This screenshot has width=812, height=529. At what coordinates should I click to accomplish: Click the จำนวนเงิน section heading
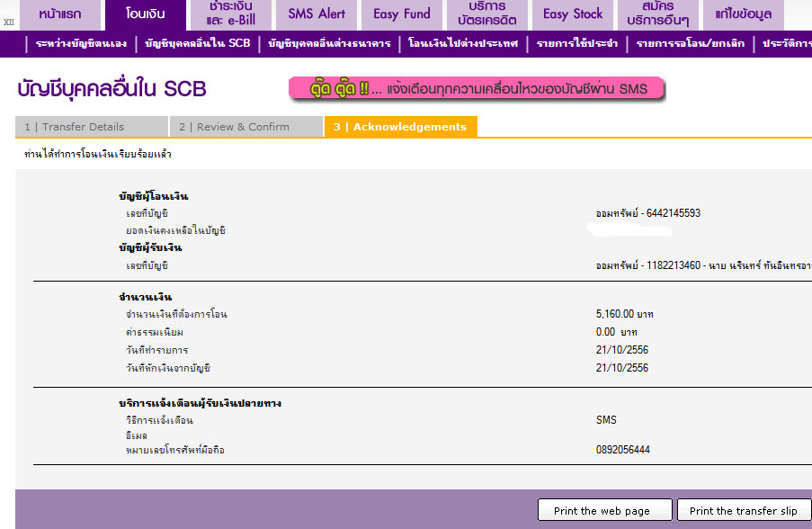click(145, 297)
